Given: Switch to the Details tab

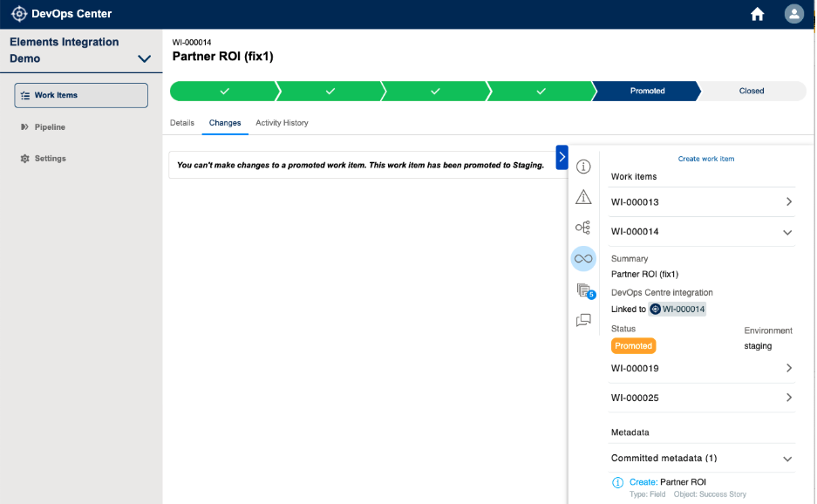Looking at the screenshot, I should click(x=182, y=123).
